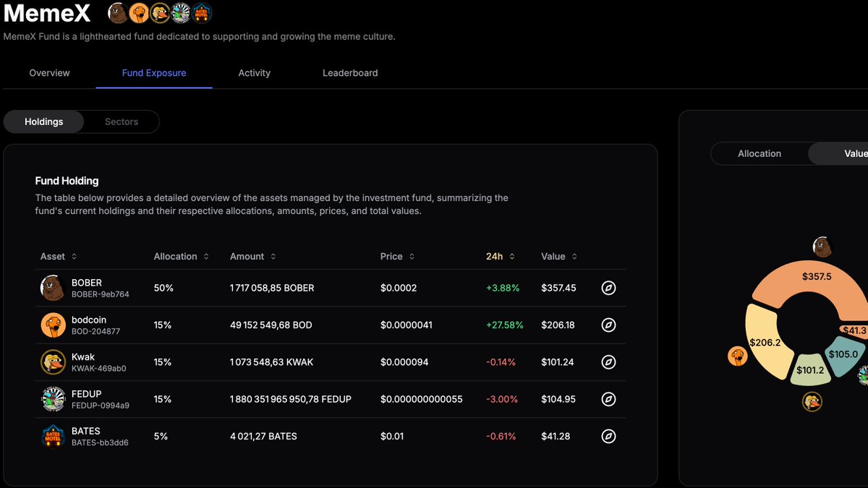The width and height of the screenshot is (868, 488).
Task: Switch to Holdings view toggle
Action: [44, 121]
